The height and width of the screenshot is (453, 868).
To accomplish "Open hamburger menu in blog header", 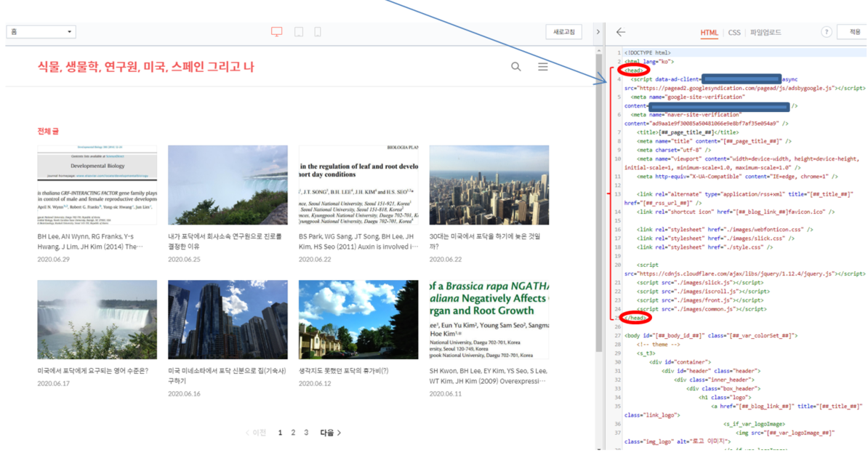I will click(543, 66).
